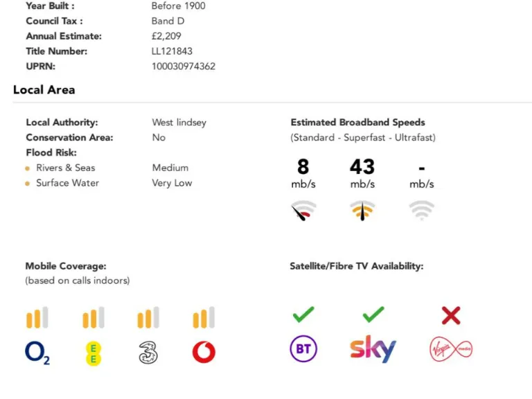Click the Estimated Broadband Speeds heading
The image size is (532, 399).
357,123
